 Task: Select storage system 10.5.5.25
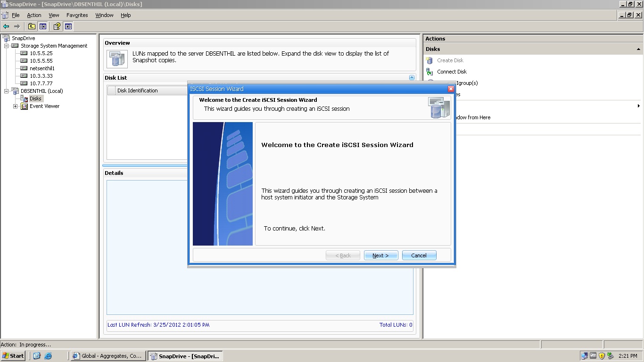coord(41,53)
